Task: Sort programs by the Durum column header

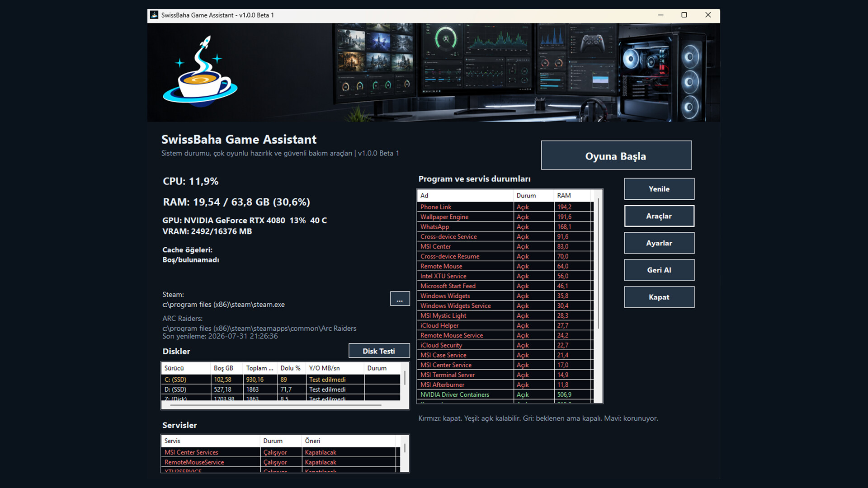Action: [x=533, y=195]
